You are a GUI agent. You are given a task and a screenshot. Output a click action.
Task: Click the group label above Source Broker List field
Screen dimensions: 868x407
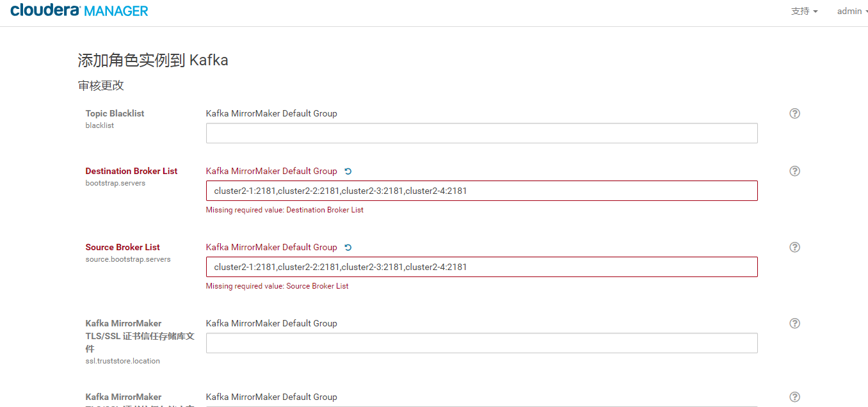tap(271, 247)
